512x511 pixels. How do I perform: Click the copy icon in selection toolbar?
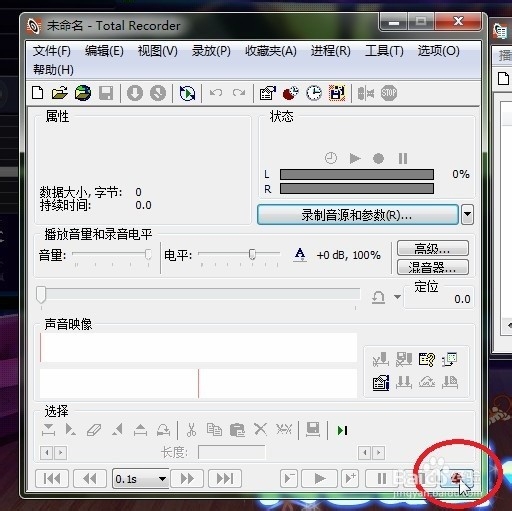tap(214, 430)
